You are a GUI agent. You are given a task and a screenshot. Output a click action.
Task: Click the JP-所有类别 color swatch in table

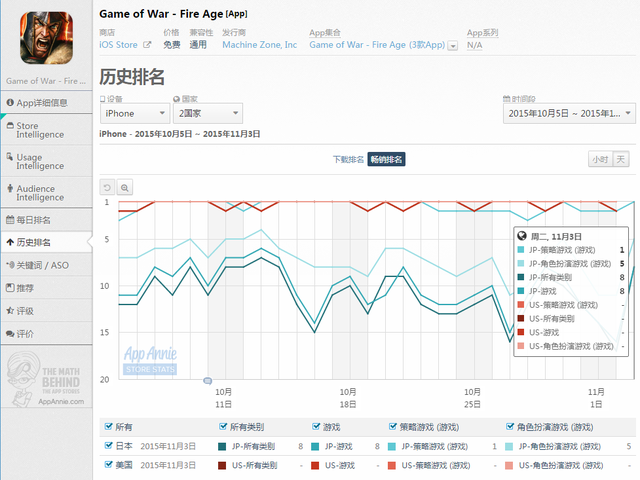pyautogui.click(x=222, y=447)
